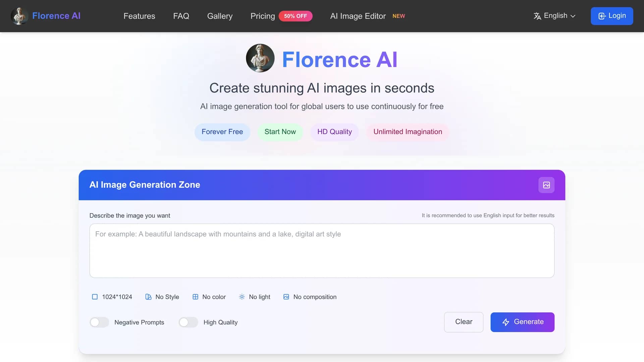Click the picture icon next to No composition
The width and height of the screenshot is (644, 362).
(x=286, y=297)
